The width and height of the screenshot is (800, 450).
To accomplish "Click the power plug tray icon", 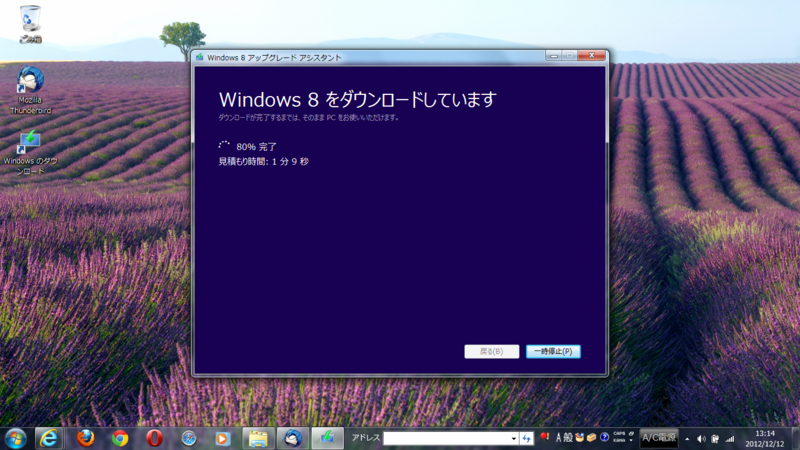I will click(x=715, y=439).
